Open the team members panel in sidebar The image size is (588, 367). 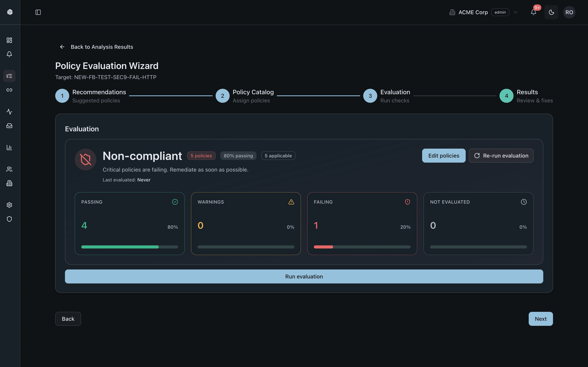tap(9, 169)
